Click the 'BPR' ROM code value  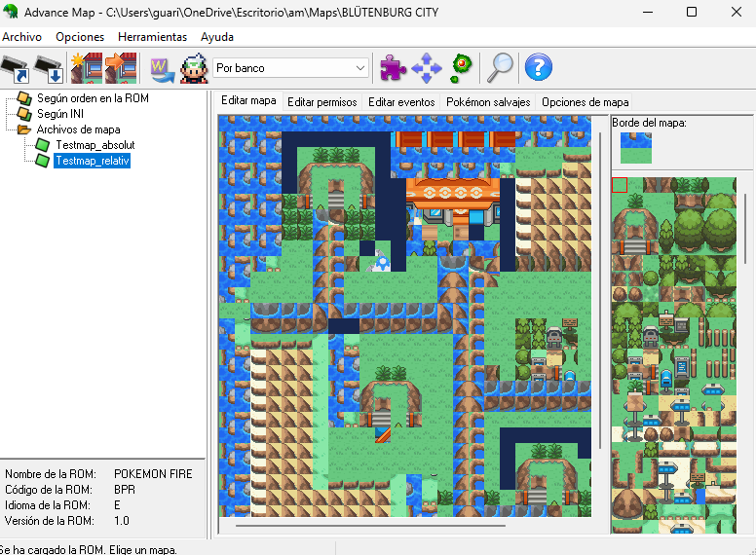pos(125,490)
